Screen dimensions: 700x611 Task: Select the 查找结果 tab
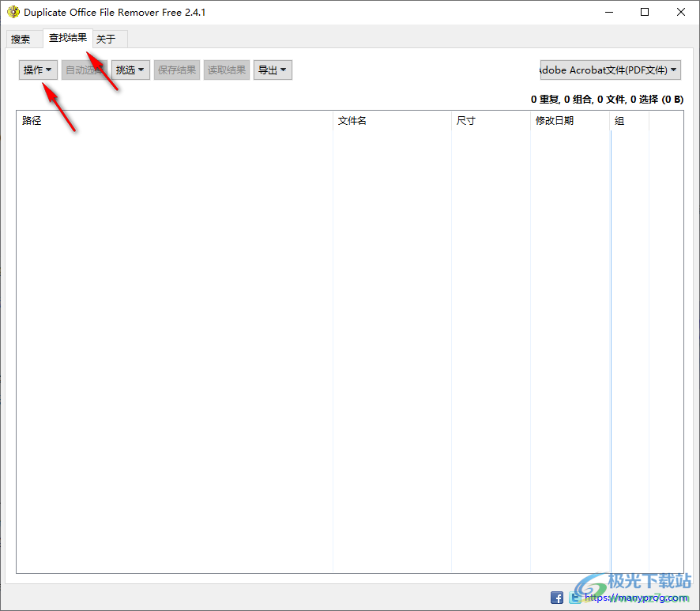67,38
